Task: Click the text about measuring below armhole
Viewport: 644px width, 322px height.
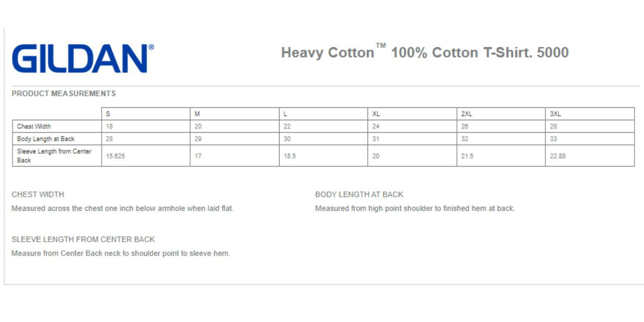Action: (x=123, y=208)
